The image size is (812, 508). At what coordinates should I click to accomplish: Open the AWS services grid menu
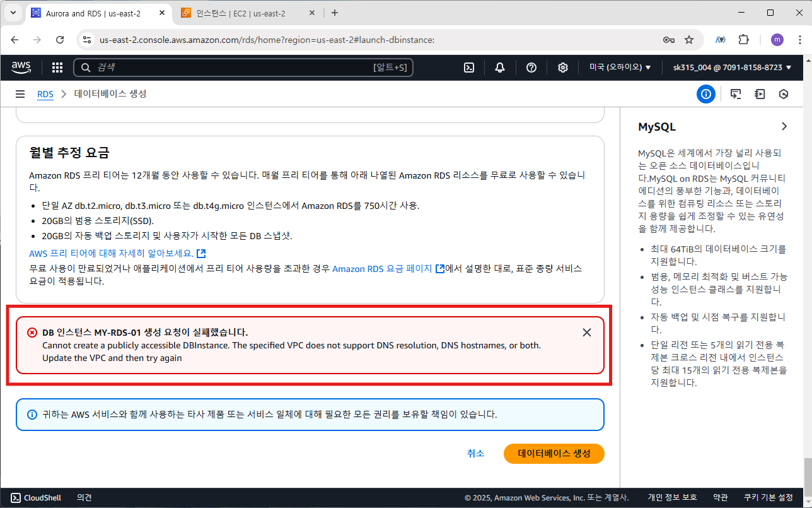click(x=57, y=68)
